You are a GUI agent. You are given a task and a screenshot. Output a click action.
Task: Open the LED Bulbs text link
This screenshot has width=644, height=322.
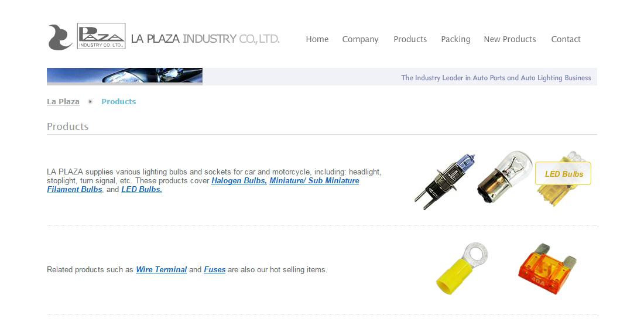(x=142, y=190)
